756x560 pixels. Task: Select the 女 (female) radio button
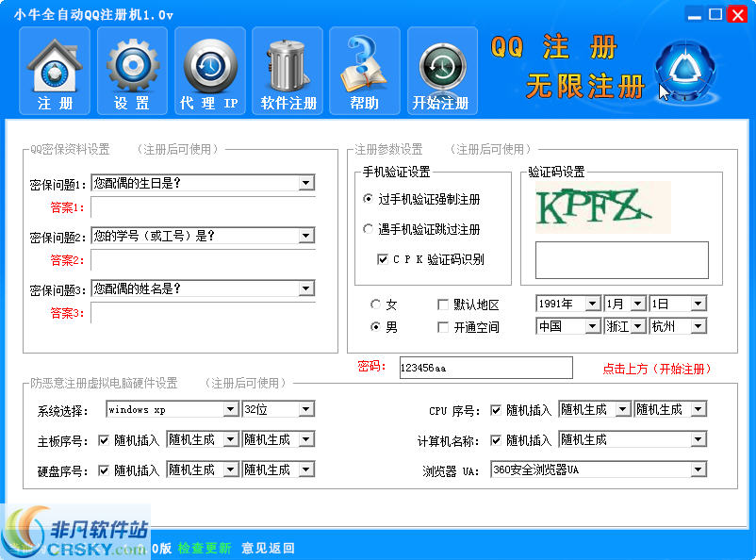376,305
